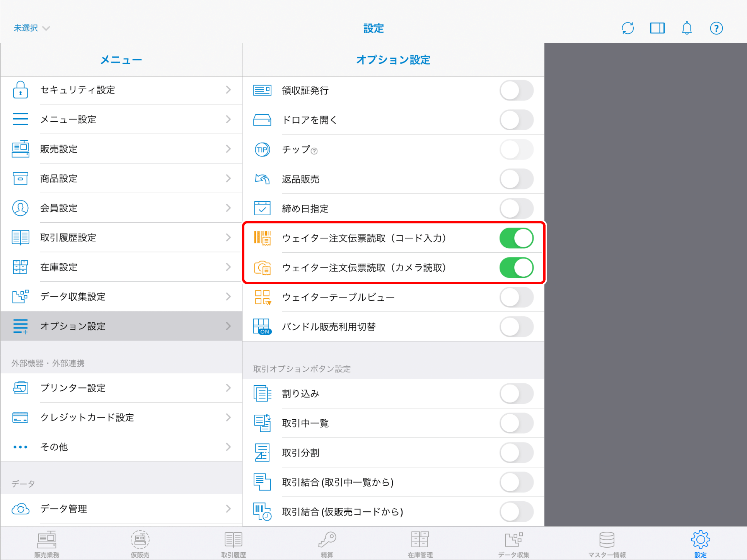Expand プリンター設定 with its chevron
Image resolution: width=747 pixels, height=560 pixels.
[x=228, y=388]
